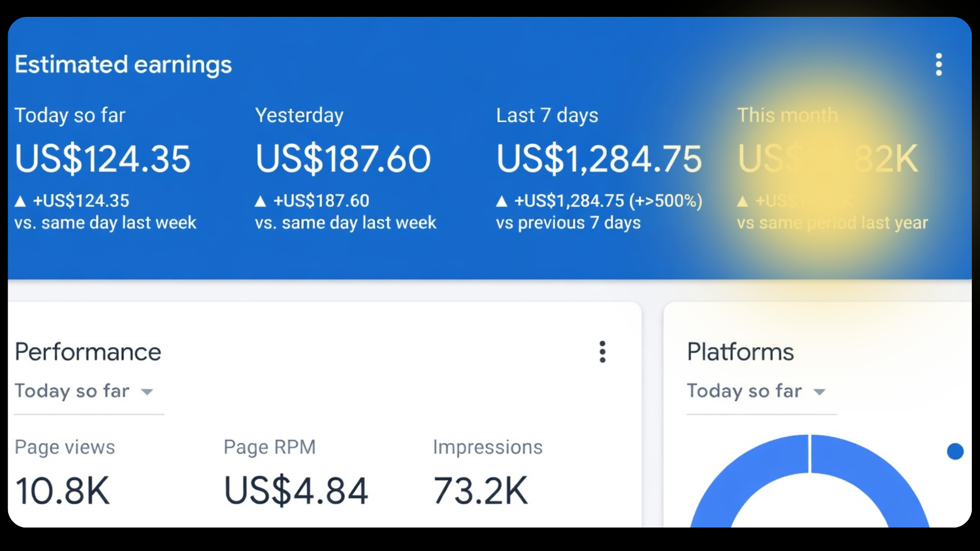
Task: Click the 'Page views' label
Action: pyautogui.click(x=65, y=447)
